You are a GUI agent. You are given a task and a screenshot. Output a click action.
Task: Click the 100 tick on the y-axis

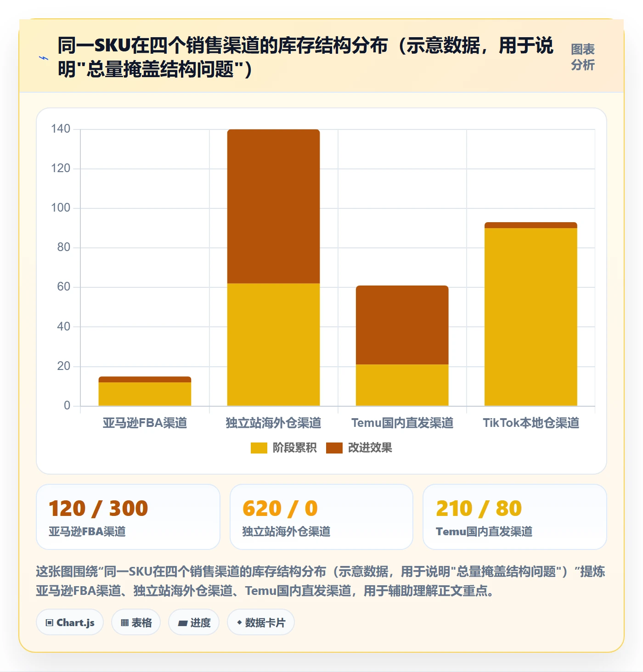[61, 208]
